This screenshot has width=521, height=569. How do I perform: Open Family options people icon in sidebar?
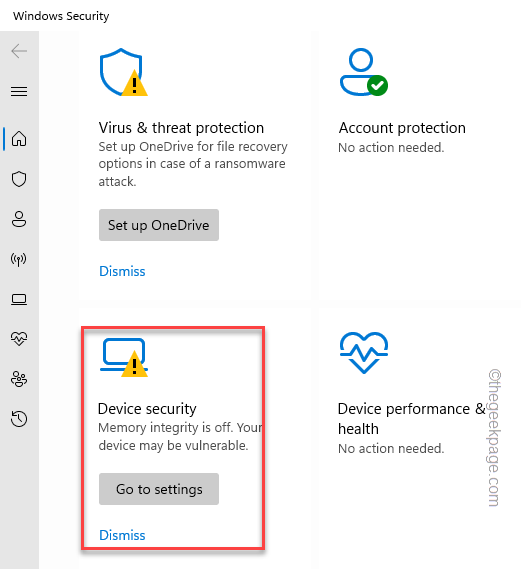19,379
